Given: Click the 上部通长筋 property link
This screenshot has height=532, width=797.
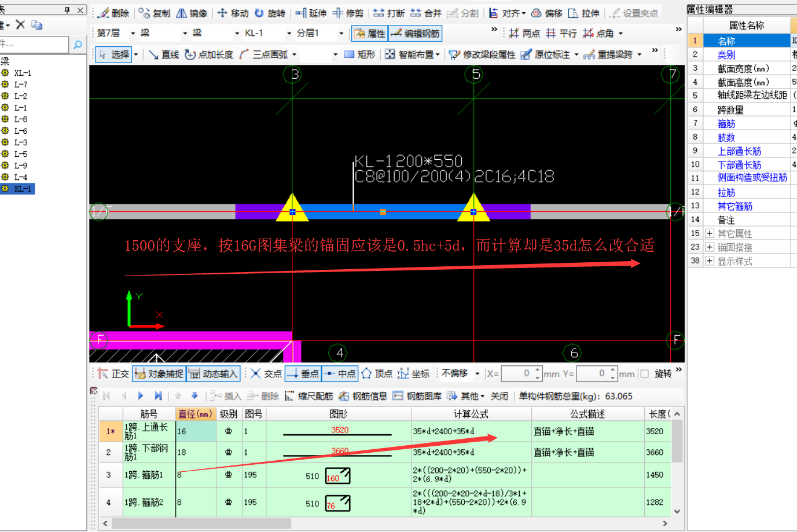Looking at the screenshot, I should pos(739,151).
